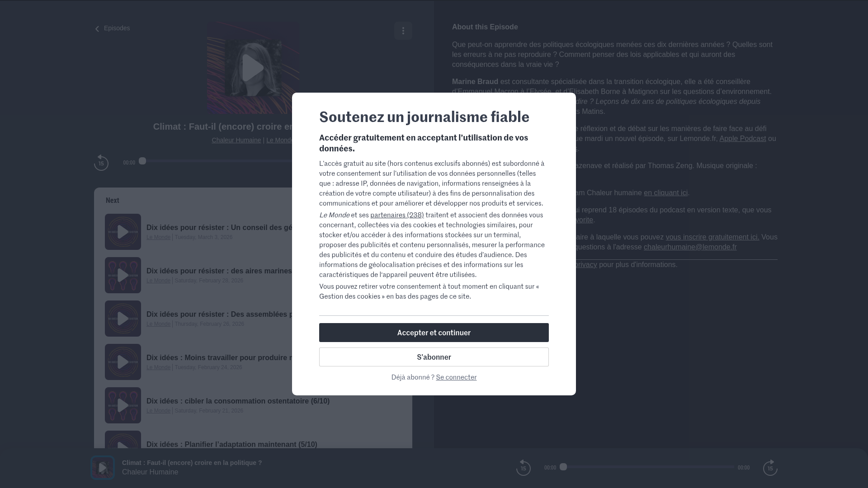Click the bottom bar progress slider
This screenshot has width=868, height=488.
[x=649, y=467]
